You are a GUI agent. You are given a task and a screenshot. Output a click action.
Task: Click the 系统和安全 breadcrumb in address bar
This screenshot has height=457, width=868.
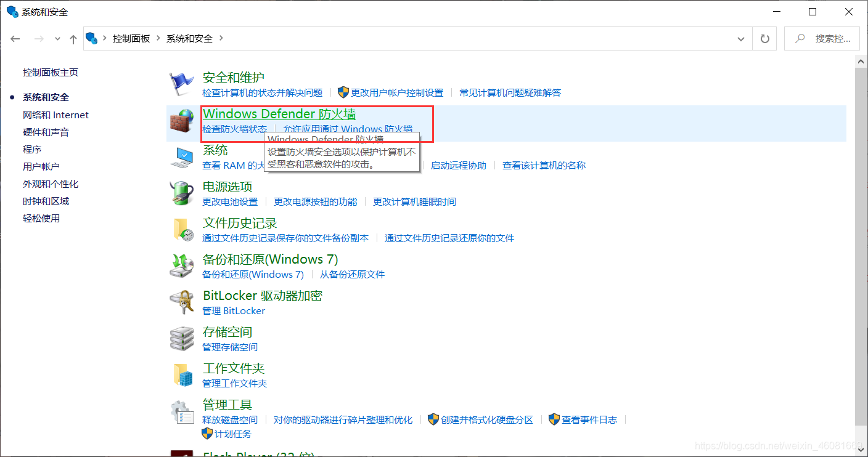click(x=189, y=38)
